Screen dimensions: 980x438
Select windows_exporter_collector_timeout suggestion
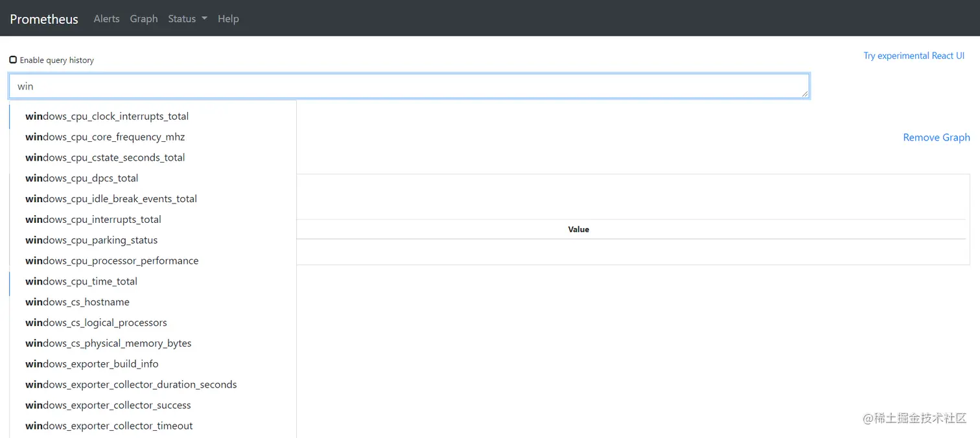point(154,426)
